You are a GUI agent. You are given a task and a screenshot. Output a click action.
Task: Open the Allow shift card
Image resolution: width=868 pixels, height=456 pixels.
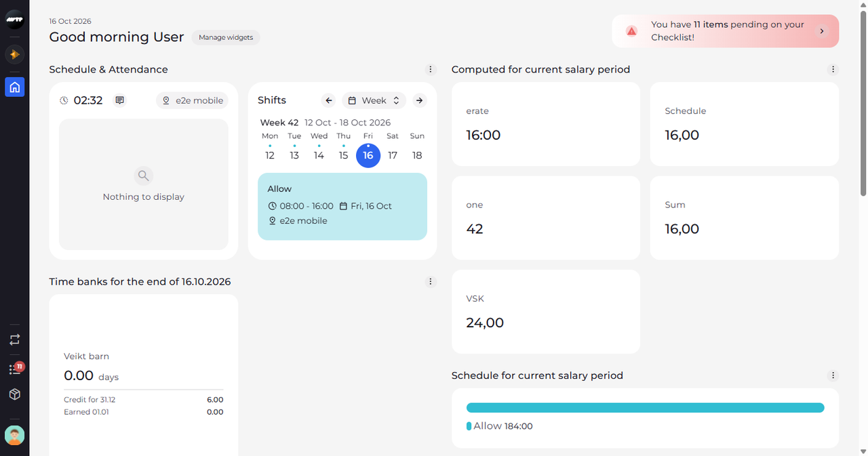[342, 207]
